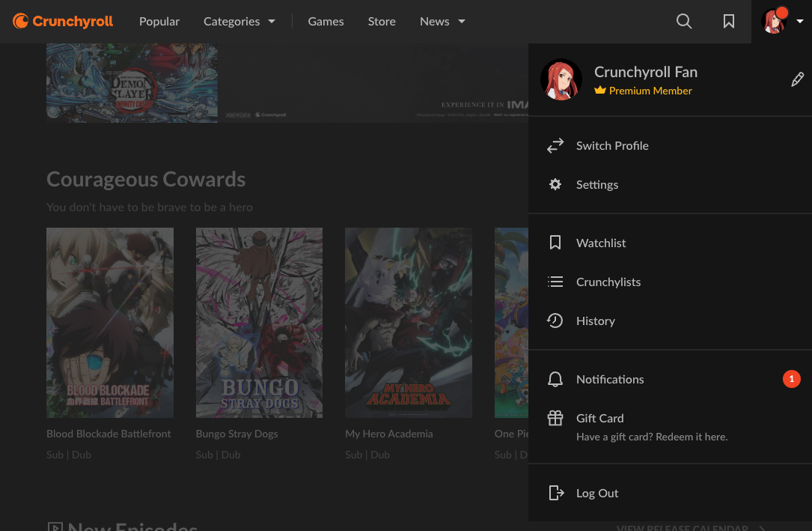Expand the Categories dropdown
The height and width of the screenshot is (531, 812).
239,21
